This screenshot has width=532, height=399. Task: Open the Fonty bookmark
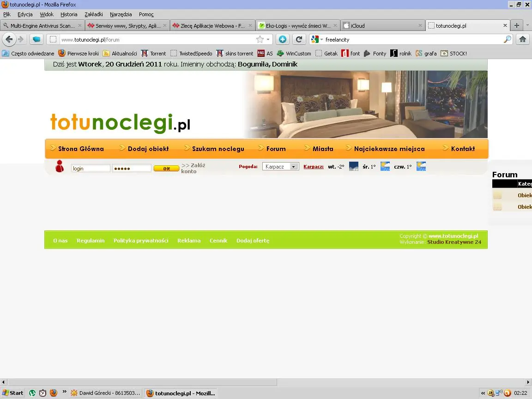pyautogui.click(x=375, y=53)
